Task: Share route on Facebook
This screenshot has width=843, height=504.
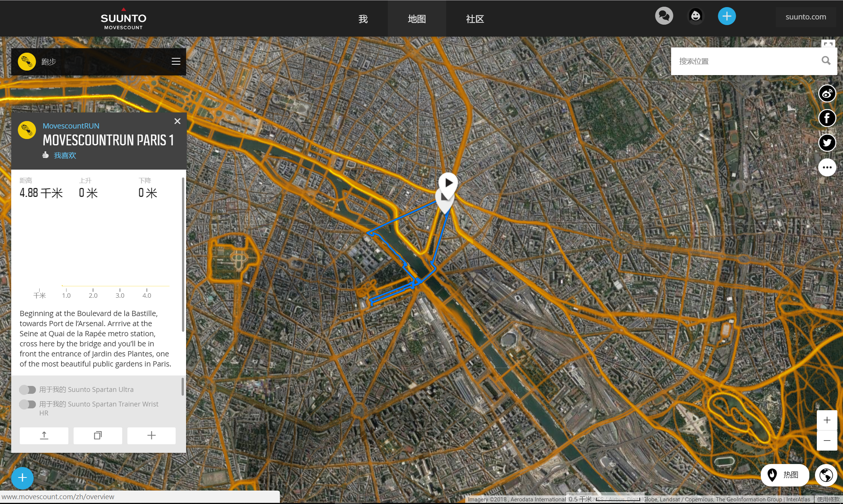Action: pos(827,118)
